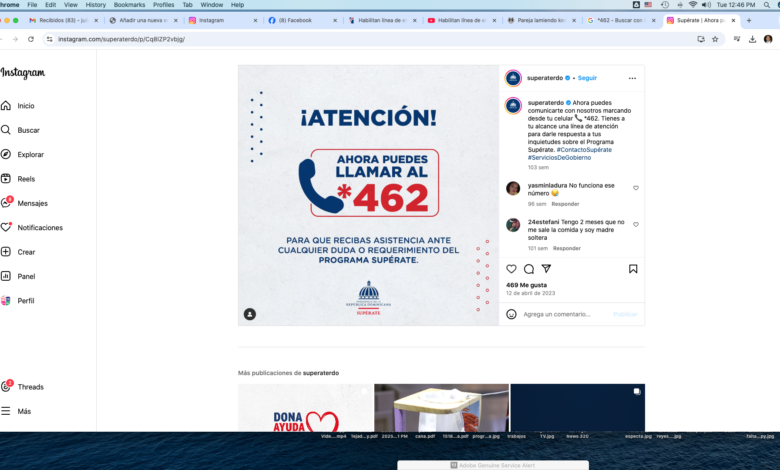The width and height of the screenshot is (780, 470).
Task: Click the address bar URL
Action: 121,39
